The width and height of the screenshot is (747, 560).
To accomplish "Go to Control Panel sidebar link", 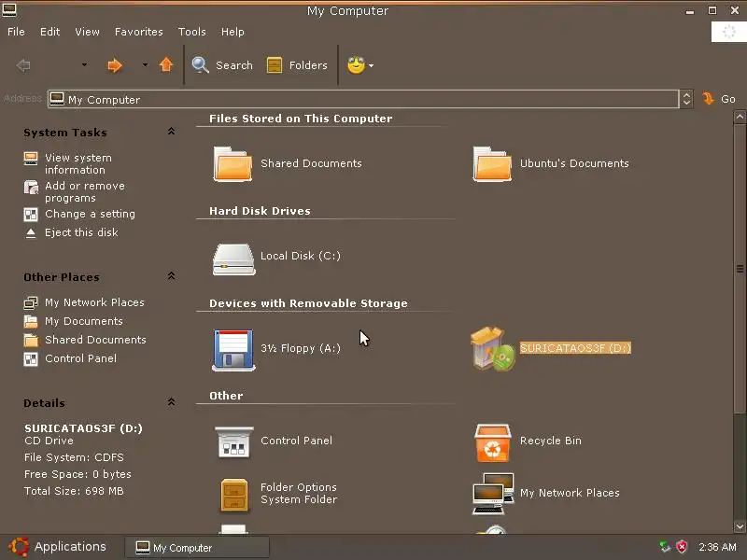I will coord(80,358).
